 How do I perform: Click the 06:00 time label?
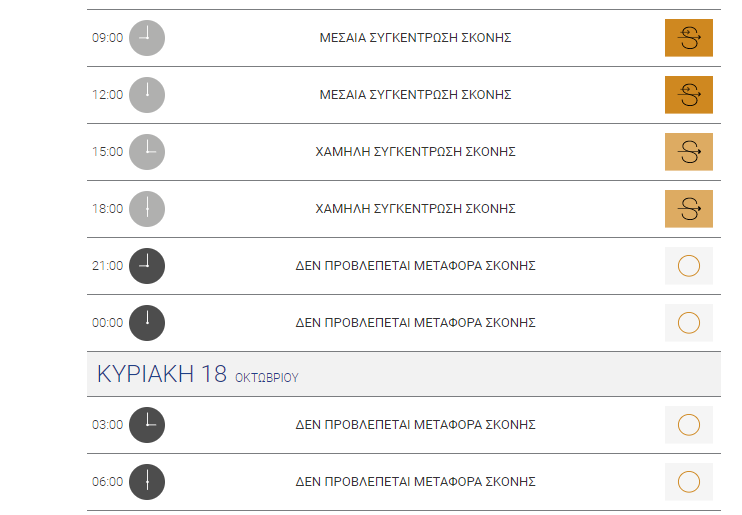pyautogui.click(x=107, y=482)
